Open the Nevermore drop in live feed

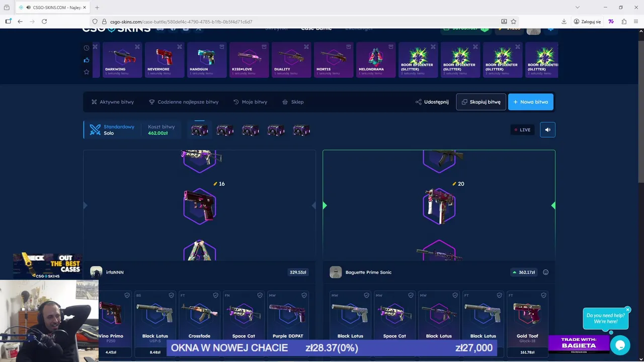165,60
